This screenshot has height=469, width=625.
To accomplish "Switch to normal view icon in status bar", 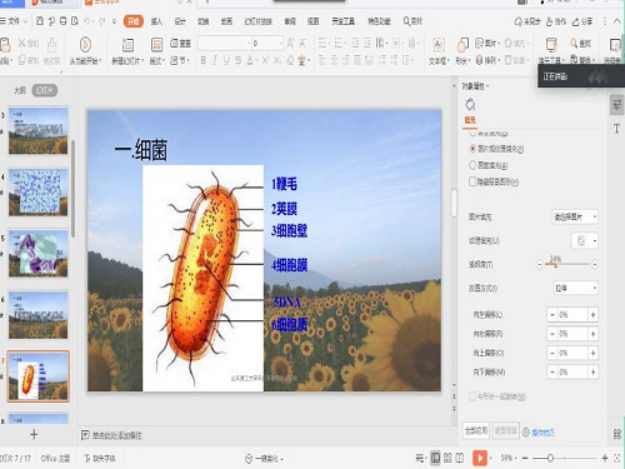I will 435,457.
